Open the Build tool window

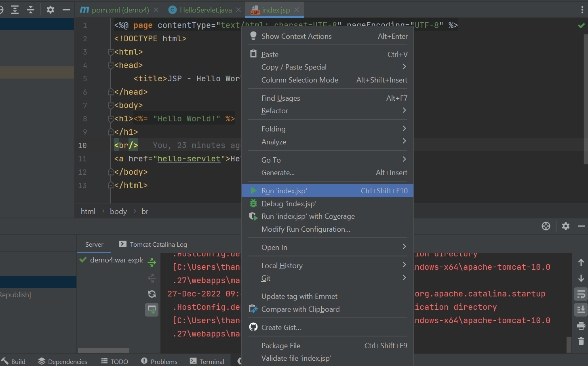point(14,361)
